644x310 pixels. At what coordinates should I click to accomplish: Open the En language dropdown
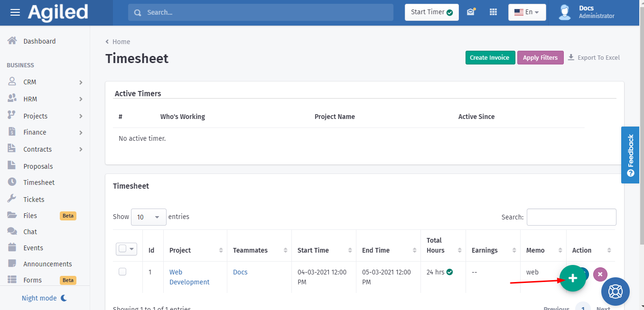(x=527, y=12)
